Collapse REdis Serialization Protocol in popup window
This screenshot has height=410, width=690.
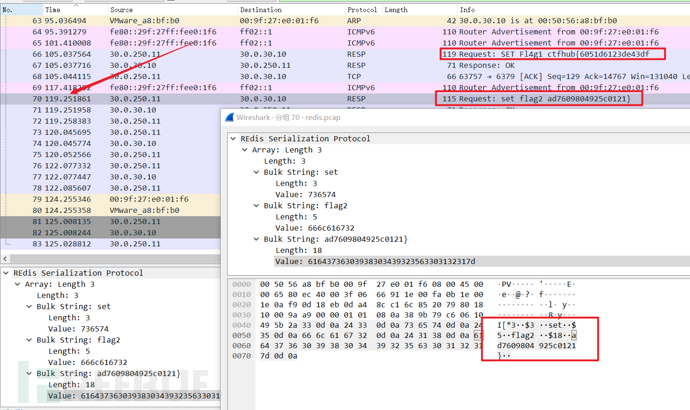coord(234,139)
